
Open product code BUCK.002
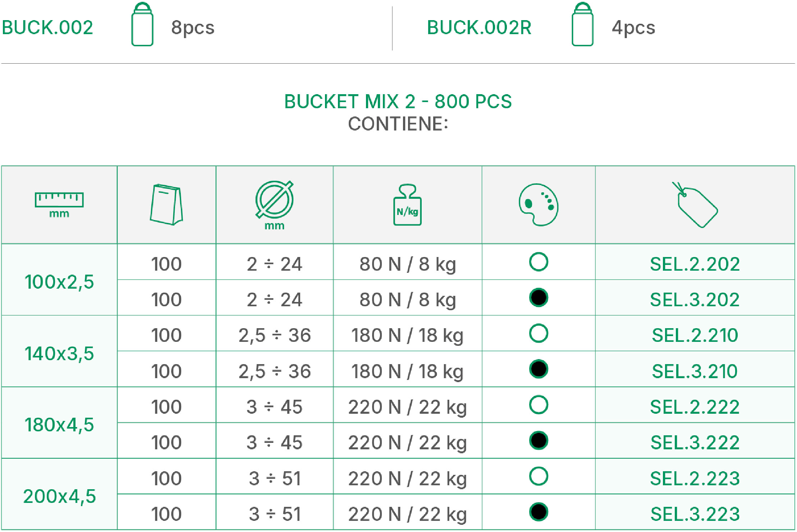(47, 27)
